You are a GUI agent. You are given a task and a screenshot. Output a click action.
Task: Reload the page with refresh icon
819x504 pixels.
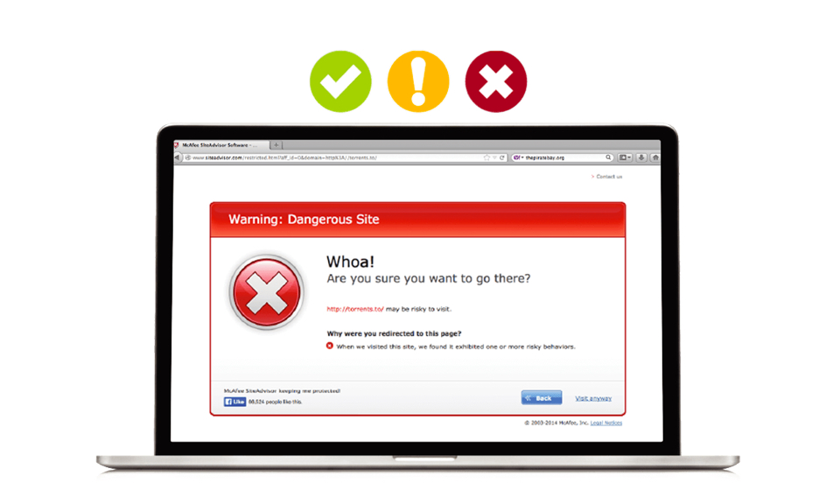click(x=502, y=157)
